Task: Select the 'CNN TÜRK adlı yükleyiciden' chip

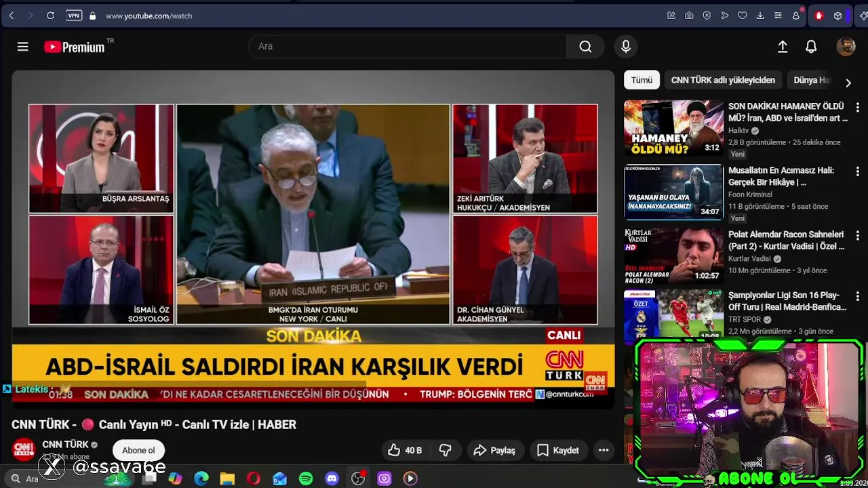Action: tap(723, 80)
